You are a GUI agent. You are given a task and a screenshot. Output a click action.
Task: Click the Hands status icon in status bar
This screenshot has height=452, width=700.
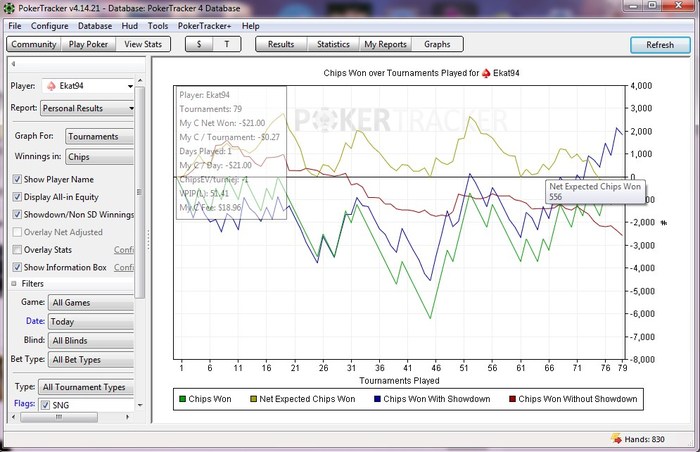616,439
